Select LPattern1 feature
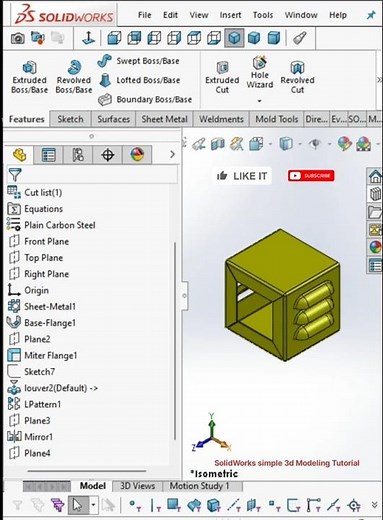The height and width of the screenshot is (520, 383). pos(34,404)
